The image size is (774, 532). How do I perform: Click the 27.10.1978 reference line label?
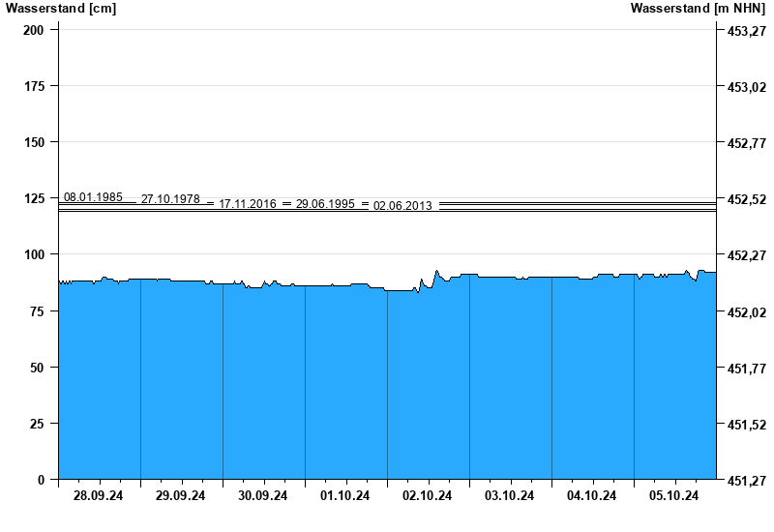coord(170,199)
